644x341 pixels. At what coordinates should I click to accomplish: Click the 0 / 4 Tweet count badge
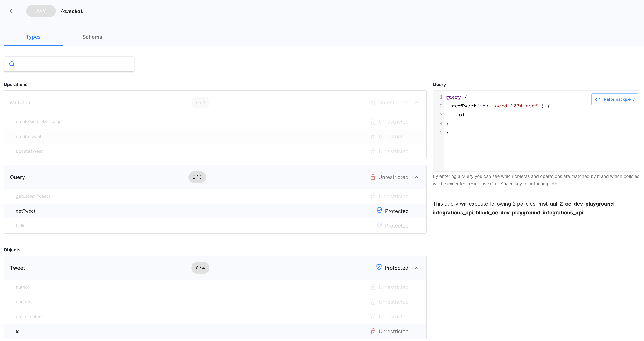click(x=200, y=268)
